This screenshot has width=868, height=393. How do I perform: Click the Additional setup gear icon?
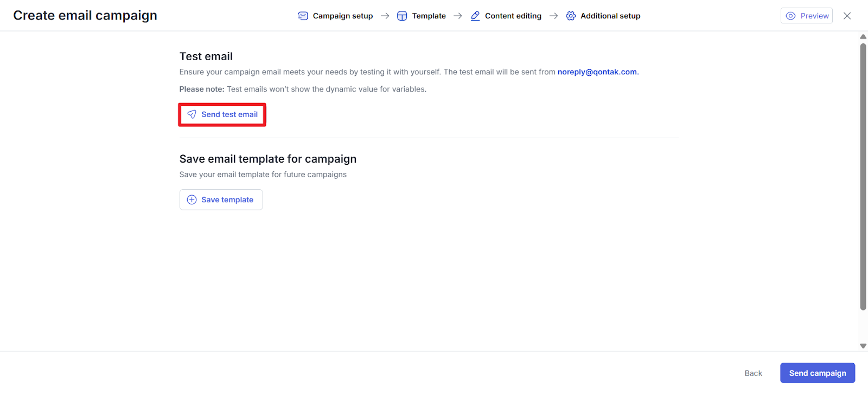pos(571,16)
